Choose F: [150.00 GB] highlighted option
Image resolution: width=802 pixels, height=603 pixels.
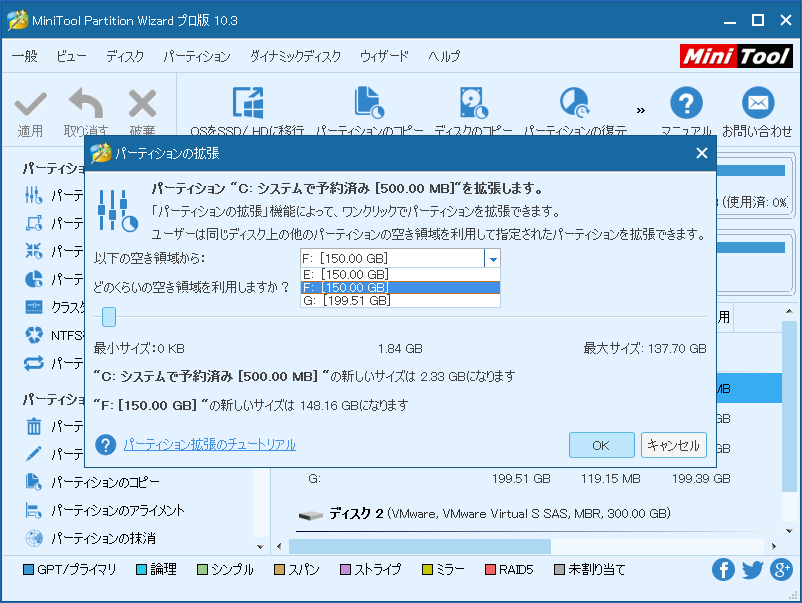(400, 287)
